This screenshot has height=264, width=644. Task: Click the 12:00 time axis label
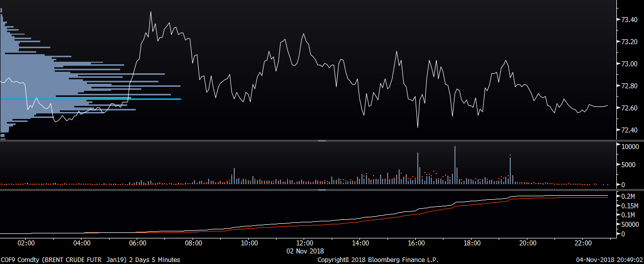tap(305, 243)
